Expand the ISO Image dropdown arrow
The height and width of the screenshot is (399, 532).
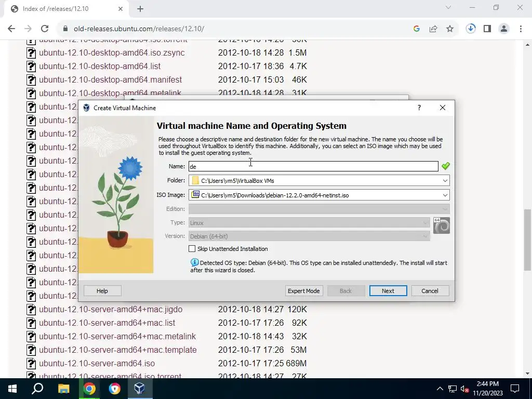tap(445, 195)
